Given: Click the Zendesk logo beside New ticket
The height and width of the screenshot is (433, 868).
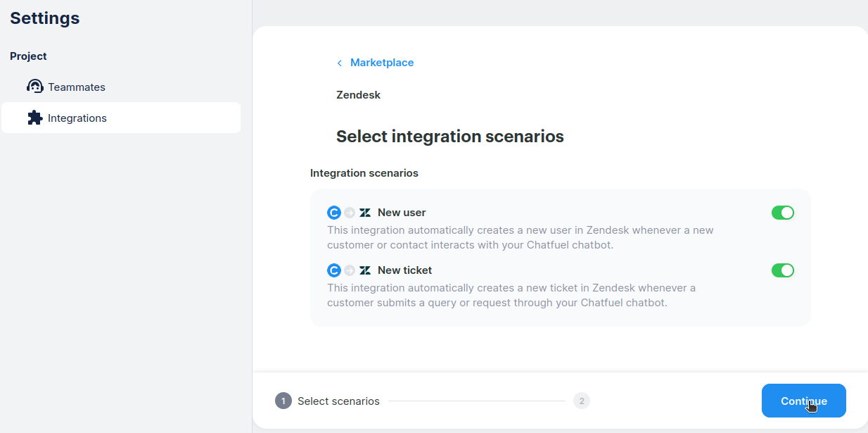Looking at the screenshot, I should [x=365, y=270].
